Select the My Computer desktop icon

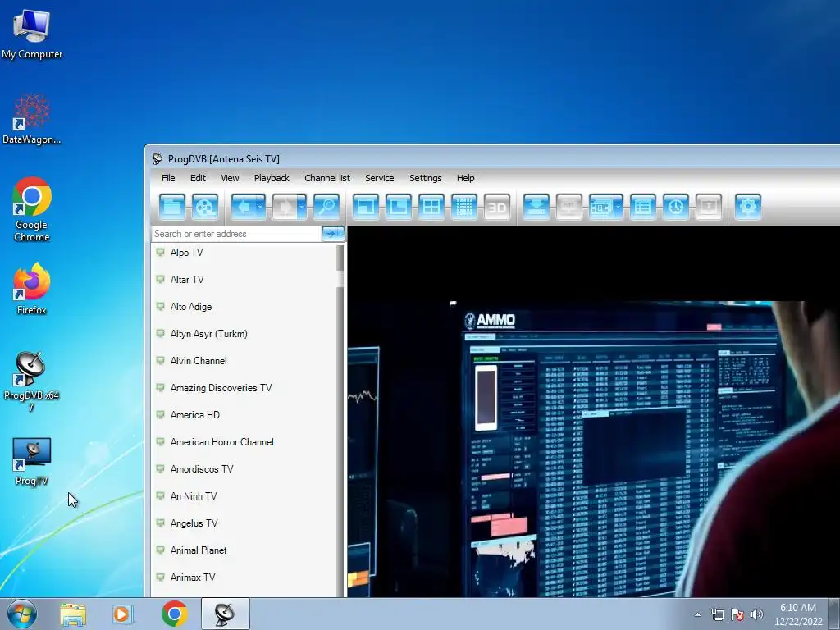pyautogui.click(x=32, y=34)
